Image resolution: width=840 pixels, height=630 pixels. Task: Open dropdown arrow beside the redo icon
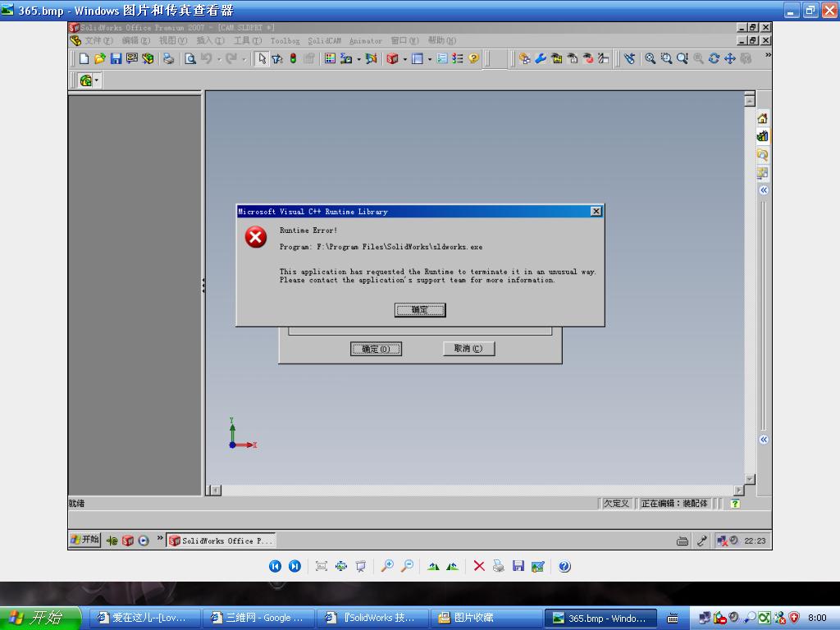coord(244,59)
